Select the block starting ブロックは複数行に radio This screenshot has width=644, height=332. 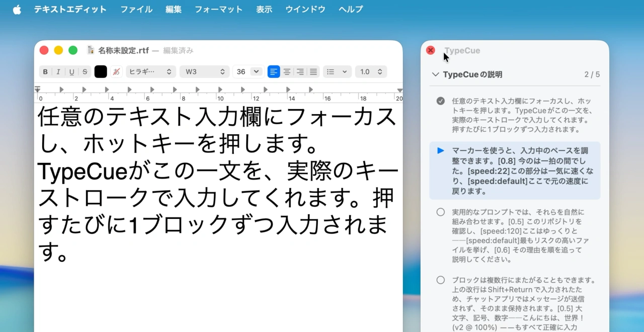[441, 280]
